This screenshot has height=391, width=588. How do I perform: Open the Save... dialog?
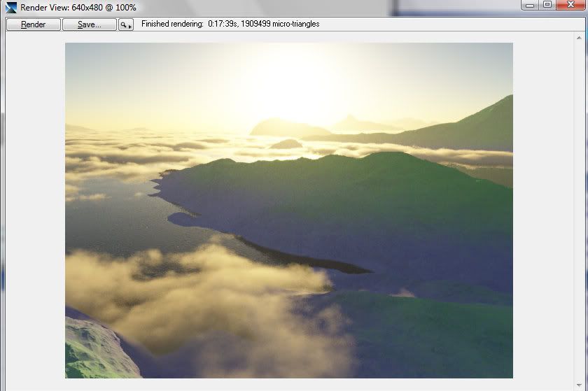click(x=89, y=24)
